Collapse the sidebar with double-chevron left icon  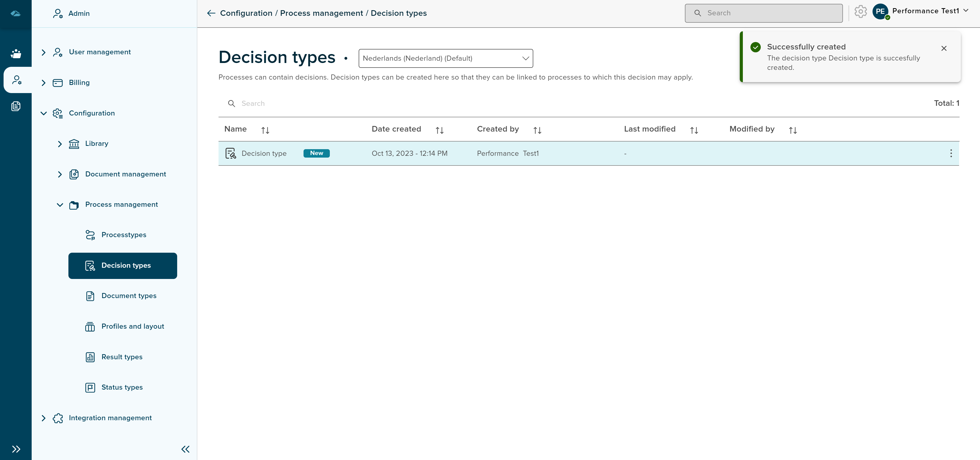[x=185, y=449]
